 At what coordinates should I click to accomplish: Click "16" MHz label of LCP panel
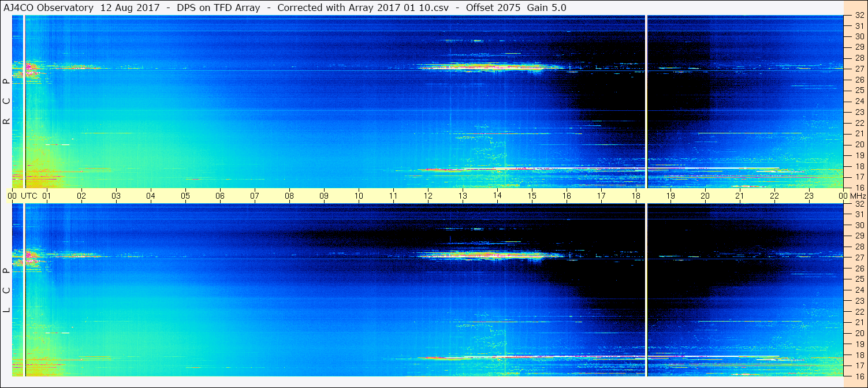(x=859, y=376)
